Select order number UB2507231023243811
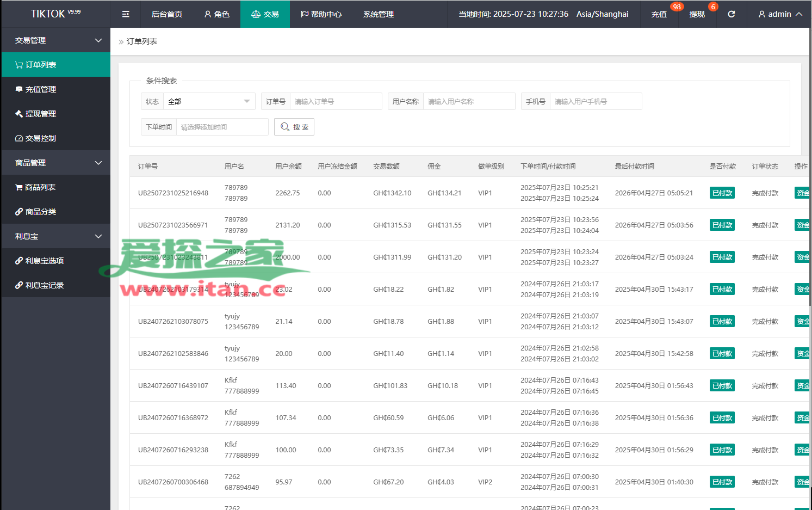This screenshot has height=510, width=812. [173, 257]
